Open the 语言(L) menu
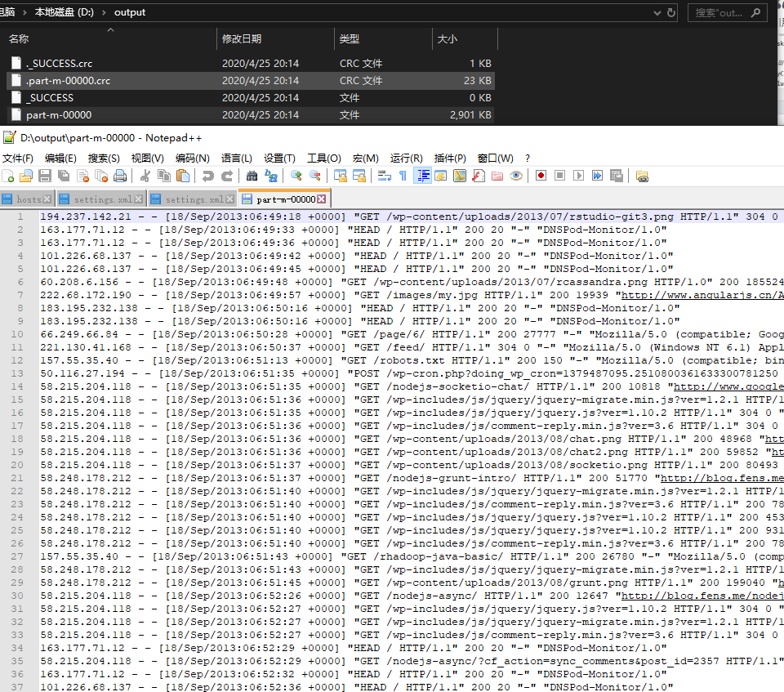784x692 pixels. (237, 158)
